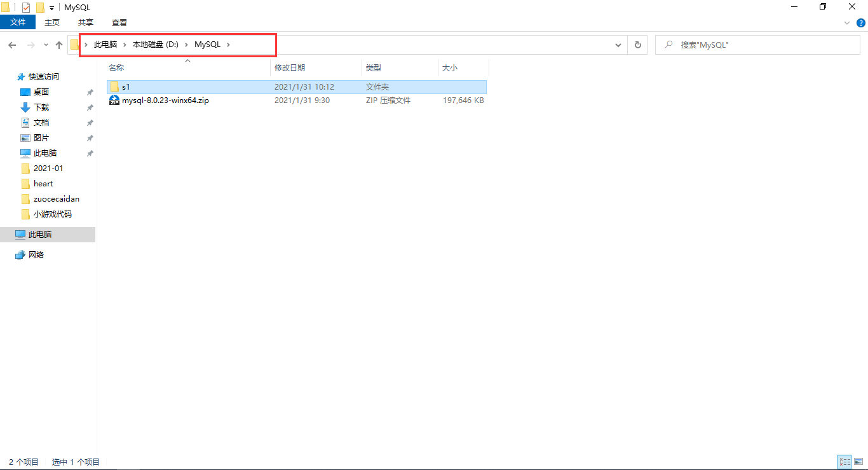Go back with the Back arrow
This screenshot has height=470, width=868.
click(12, 45)
